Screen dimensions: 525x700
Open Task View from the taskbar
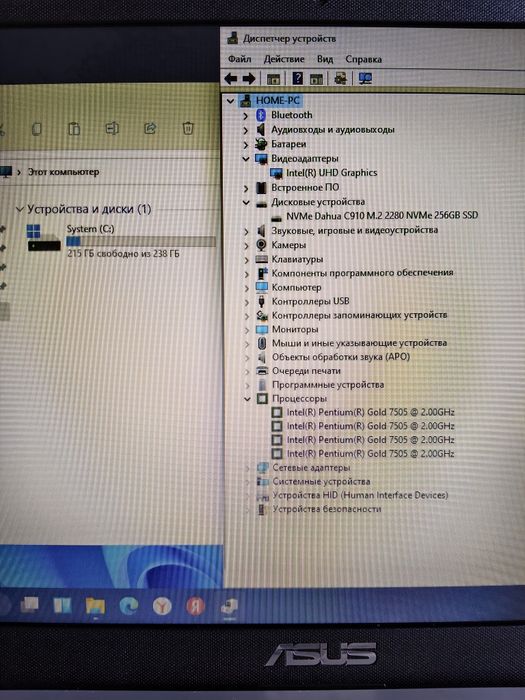coord(29,605)
